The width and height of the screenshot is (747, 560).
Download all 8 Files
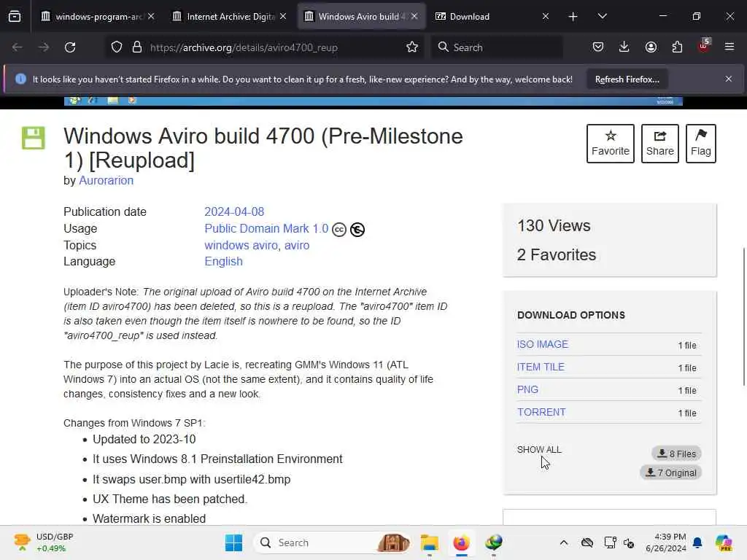(676, 454)
